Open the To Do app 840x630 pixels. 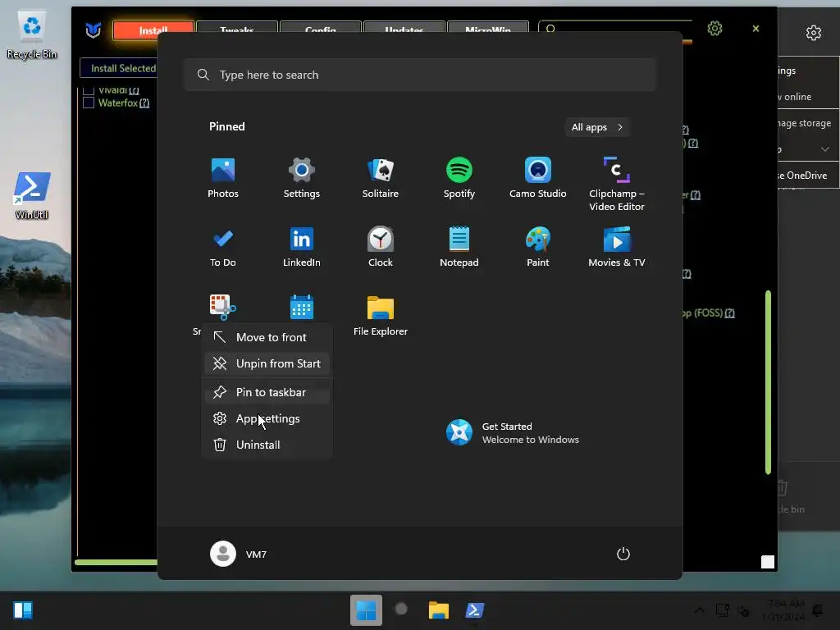point(223,246)
